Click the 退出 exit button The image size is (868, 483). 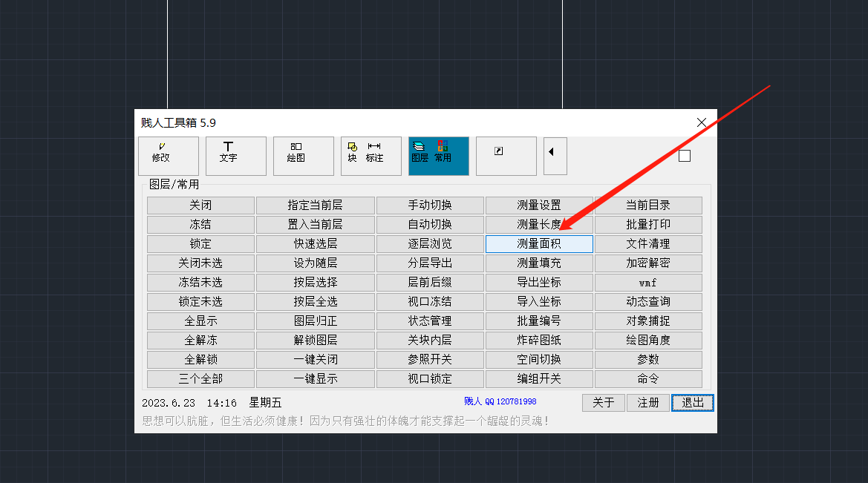click(691, 402)
